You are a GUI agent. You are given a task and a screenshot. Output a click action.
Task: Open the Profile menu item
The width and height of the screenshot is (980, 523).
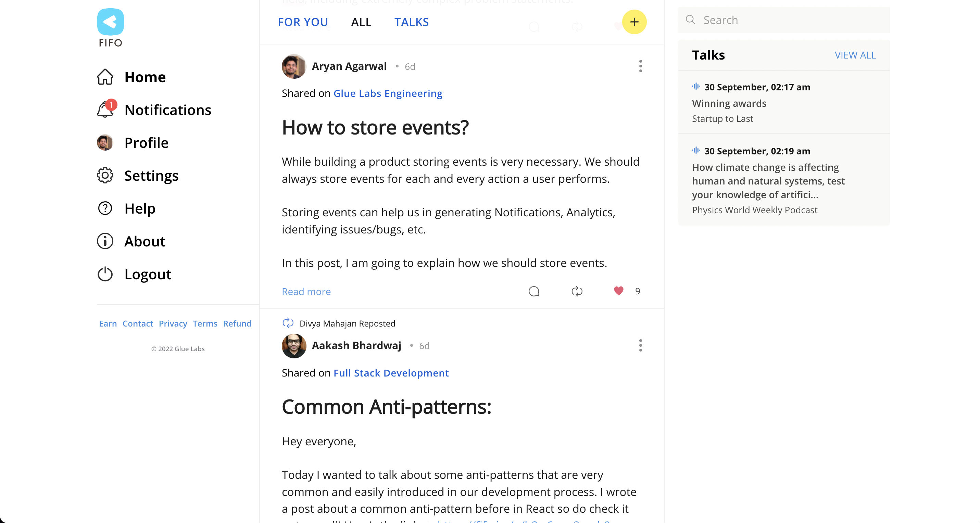147,143
